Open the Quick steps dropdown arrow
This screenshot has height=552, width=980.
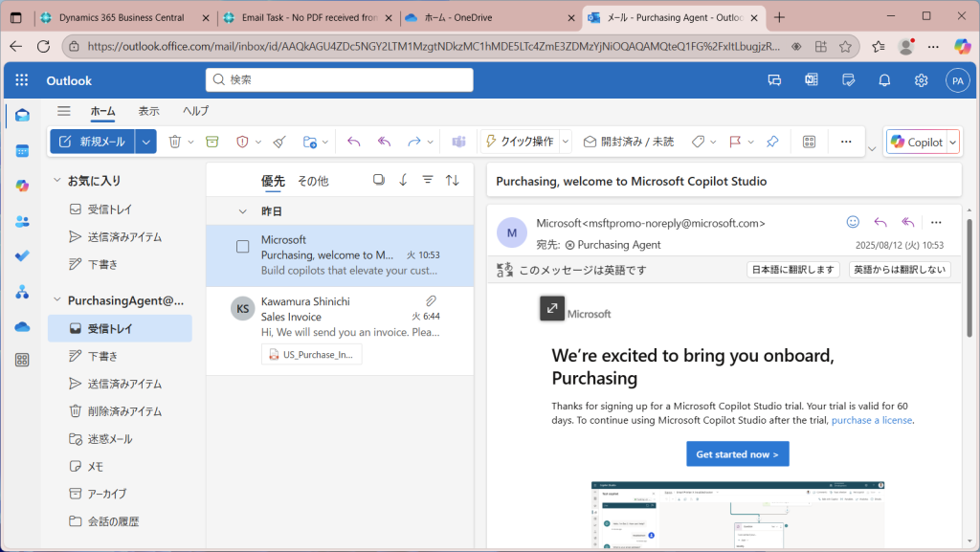click(565, 142)
